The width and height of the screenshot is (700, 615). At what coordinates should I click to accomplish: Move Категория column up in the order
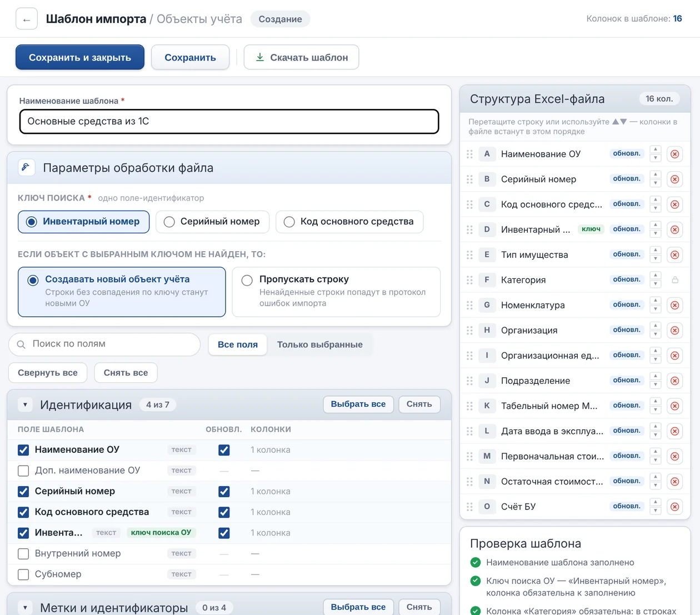[656, 276]
